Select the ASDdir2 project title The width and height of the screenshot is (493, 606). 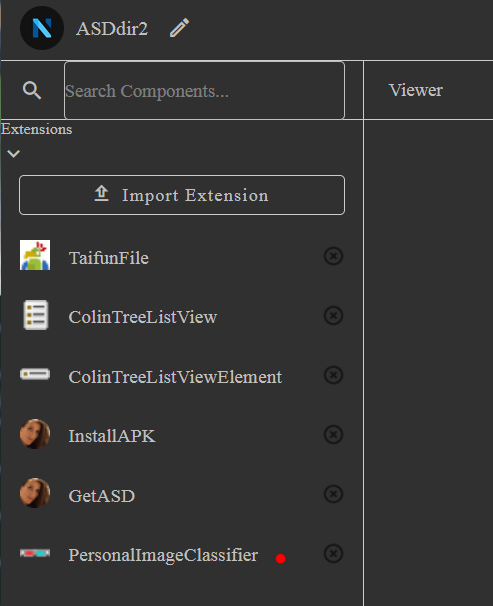coord(112,29)
